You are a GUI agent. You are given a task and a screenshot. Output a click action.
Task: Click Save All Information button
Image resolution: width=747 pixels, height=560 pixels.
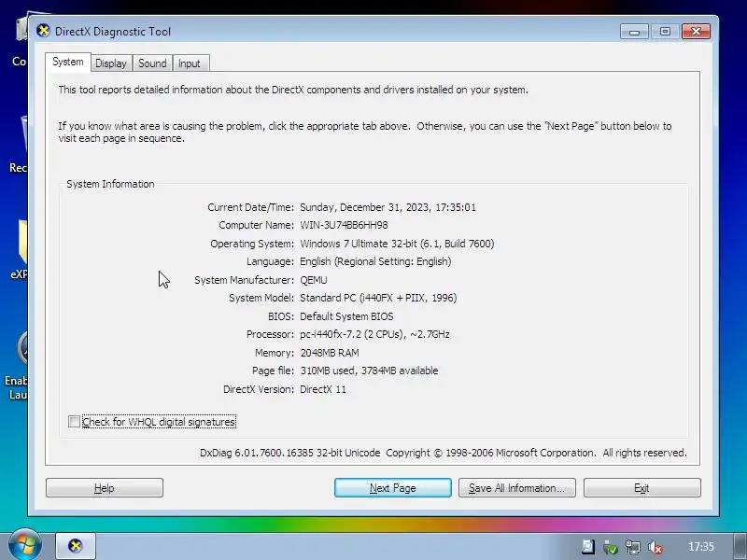pyautogui.click(x=517, y=488)
